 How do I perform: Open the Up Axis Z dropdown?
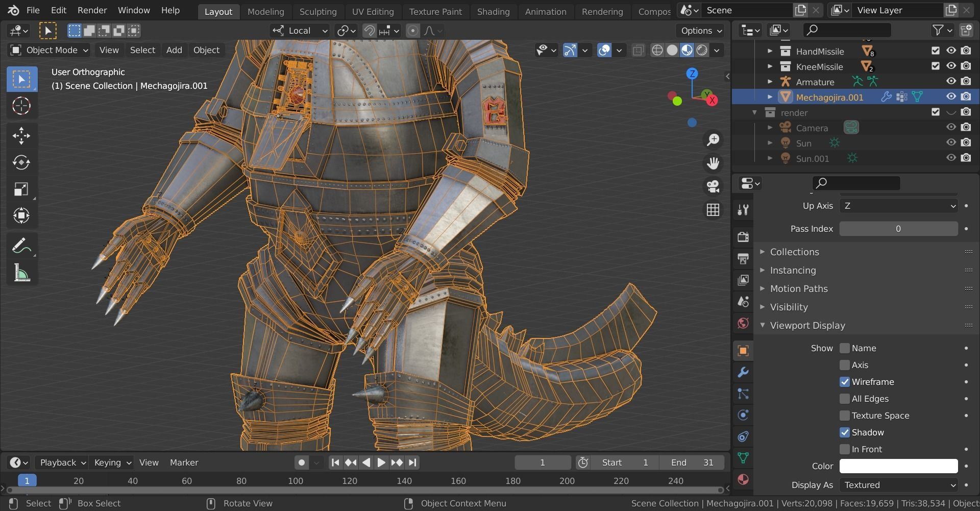pos(898,206)
